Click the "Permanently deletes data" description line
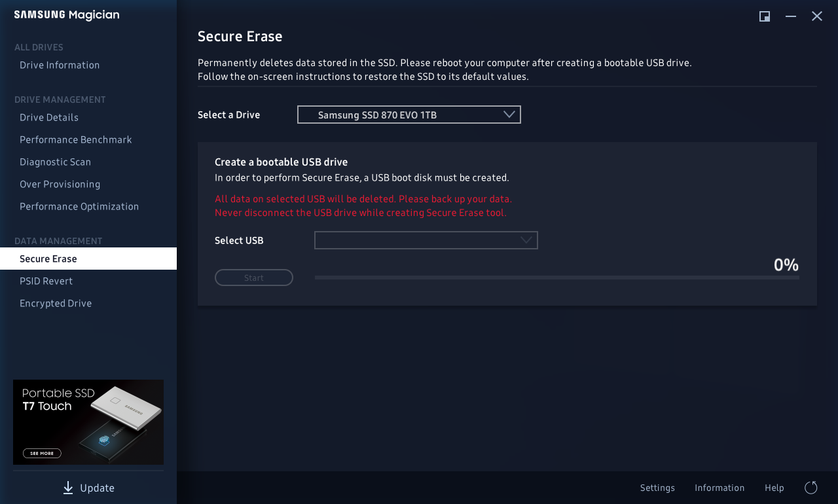838x504 pixels. 445,63
